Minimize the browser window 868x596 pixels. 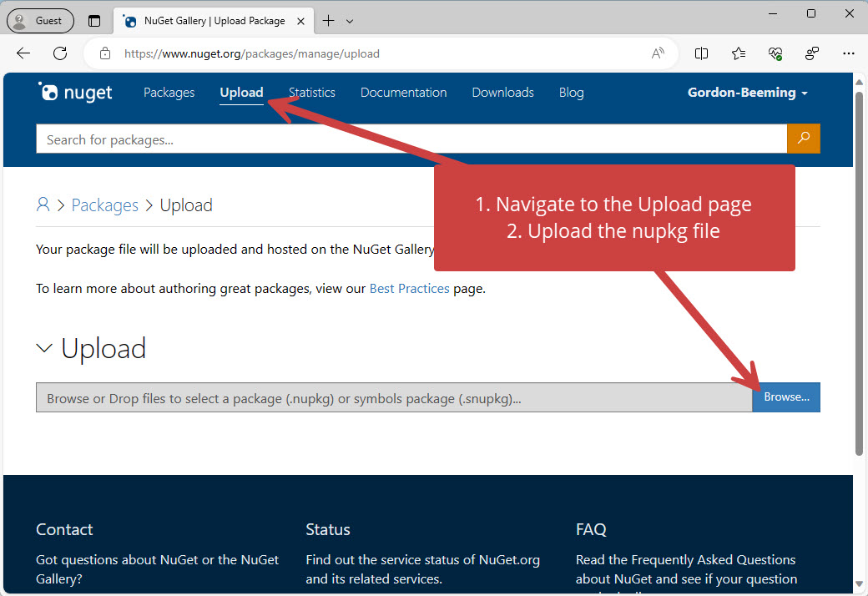click(774, 13)
